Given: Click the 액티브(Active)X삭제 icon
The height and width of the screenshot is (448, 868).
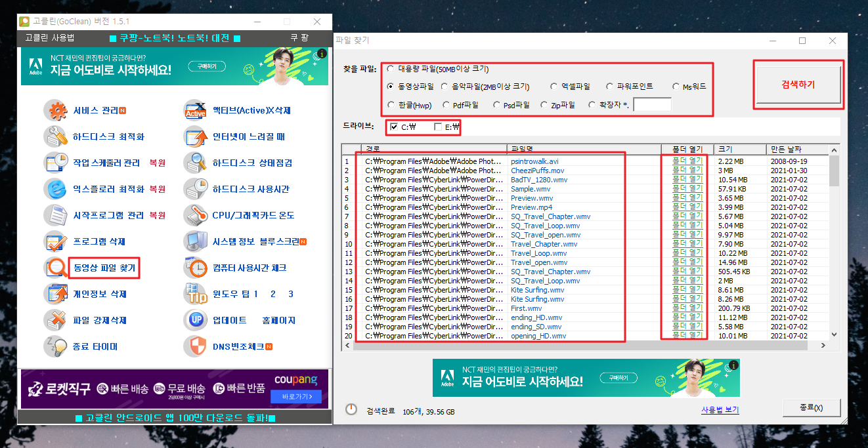Looking at the screenshot, I should tap(196, 111).
